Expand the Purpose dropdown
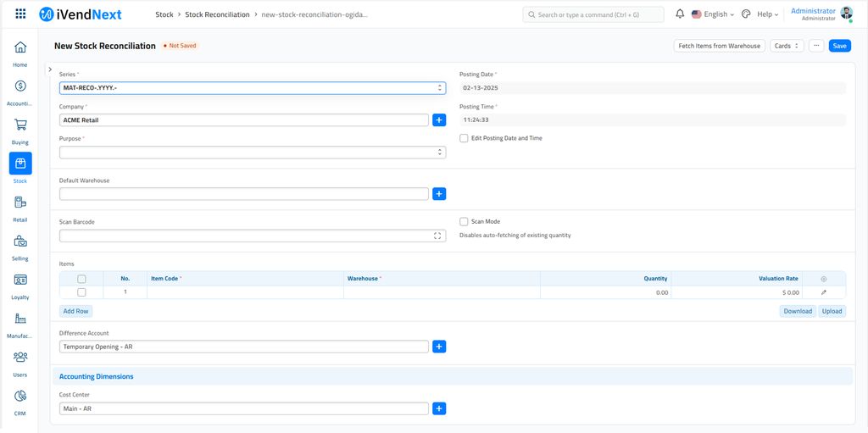The image size is (868, 433). coord(252,153)
